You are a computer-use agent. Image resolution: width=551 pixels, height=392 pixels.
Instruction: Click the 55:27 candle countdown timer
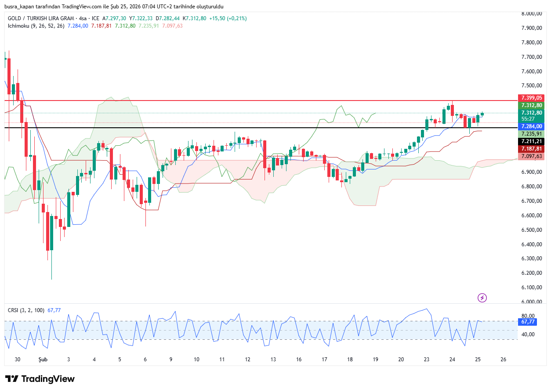click(528, 119)
